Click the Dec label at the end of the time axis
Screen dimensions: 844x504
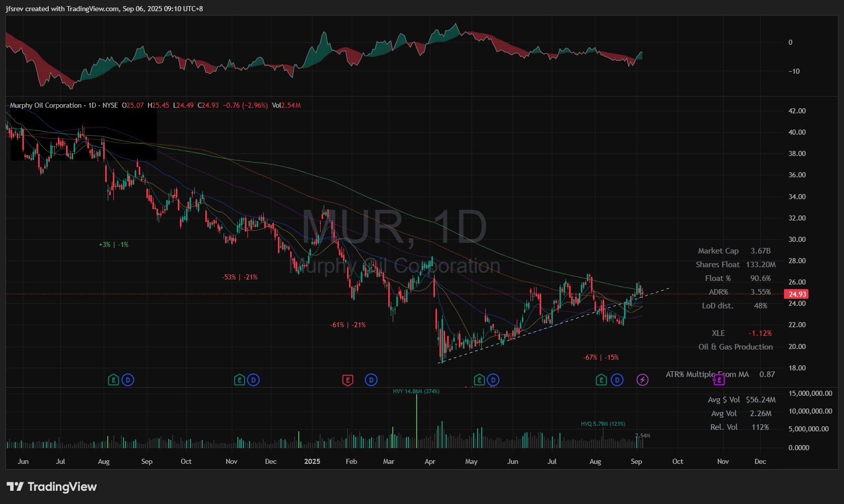tap(760, 461)
